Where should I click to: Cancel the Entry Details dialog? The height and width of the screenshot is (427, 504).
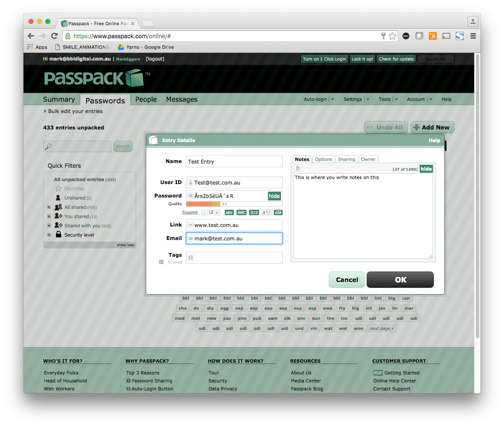tap(347, 279)
